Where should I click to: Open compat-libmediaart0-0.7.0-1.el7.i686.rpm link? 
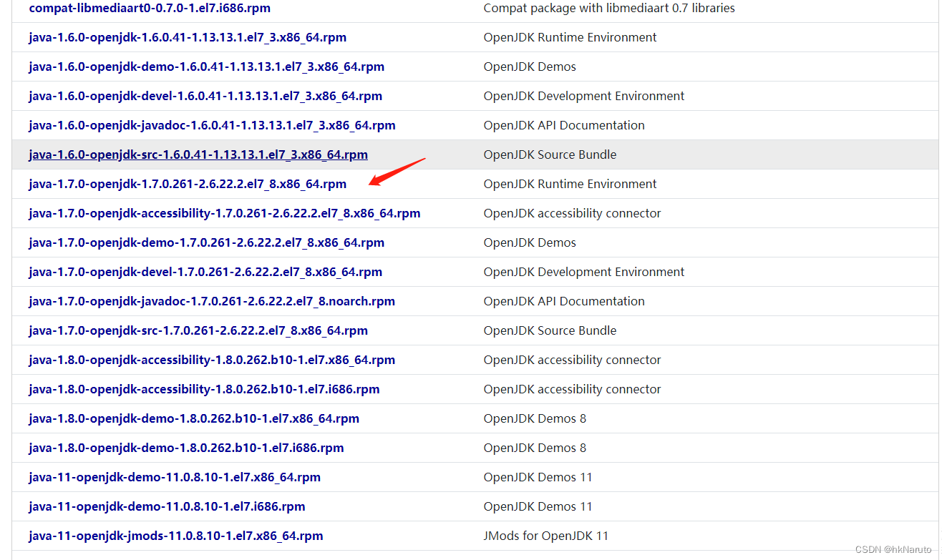pos(150,8)
